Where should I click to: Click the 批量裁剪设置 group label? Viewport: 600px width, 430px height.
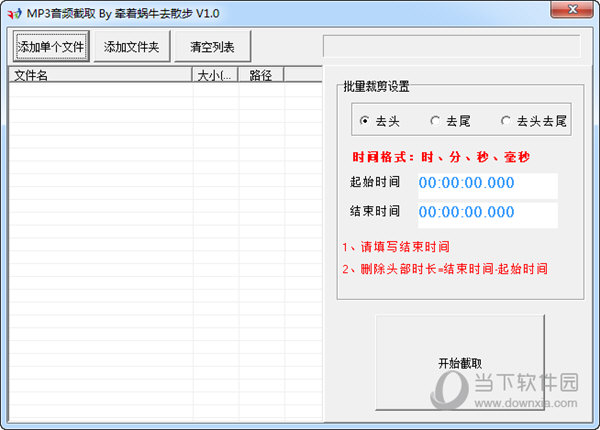click(x=377, y=86)
